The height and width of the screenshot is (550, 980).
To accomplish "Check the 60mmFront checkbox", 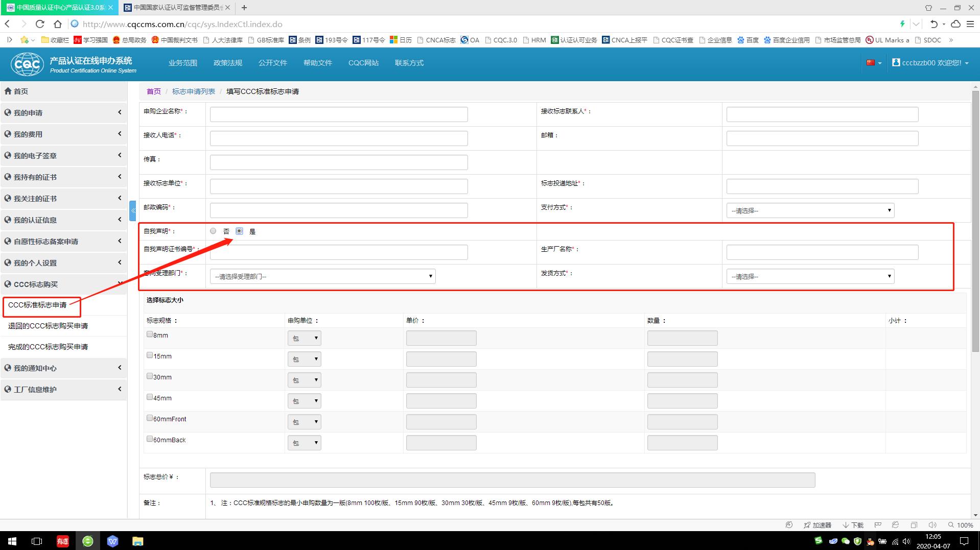I will (x=150, y=418).
